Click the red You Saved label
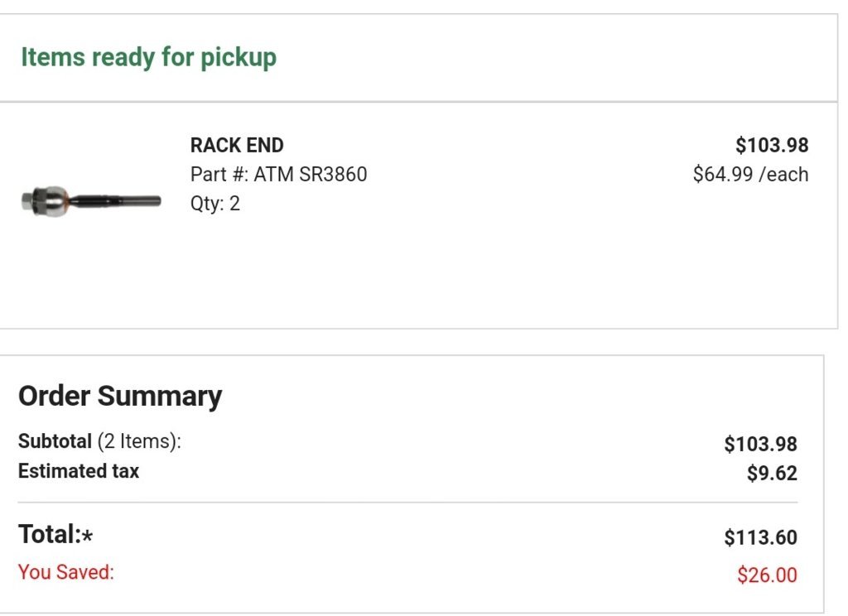The height and width of the screenshot is (616, 848). point(66,572)
